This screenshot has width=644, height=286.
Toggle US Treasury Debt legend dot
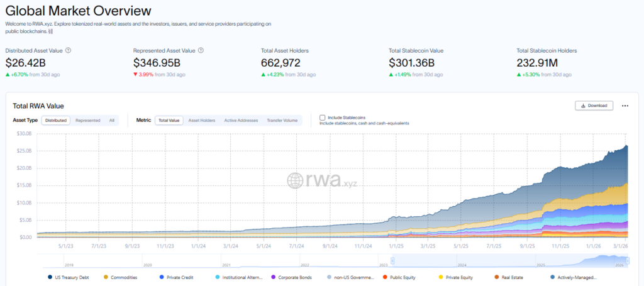pyautogui.click(x=50, y=277)
